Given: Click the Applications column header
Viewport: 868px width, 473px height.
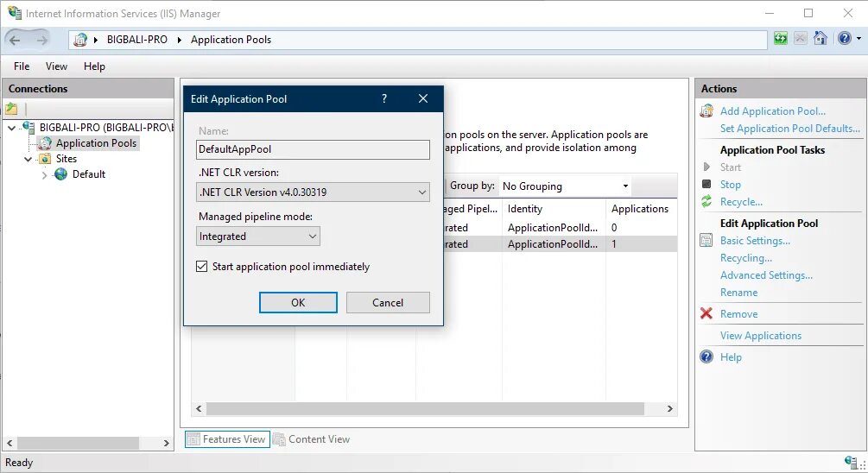Looking at the screenshot, I should pyautogui.click(x=641, y=209).
